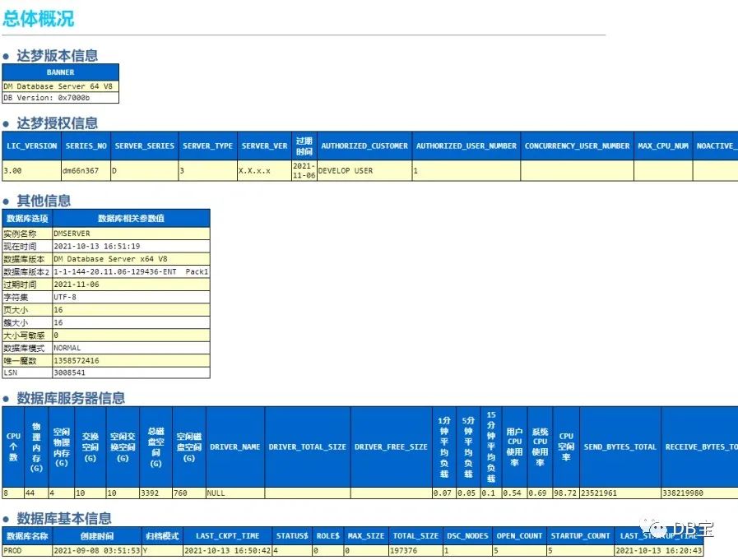Click the SERVER_SERIES column header

145,146
